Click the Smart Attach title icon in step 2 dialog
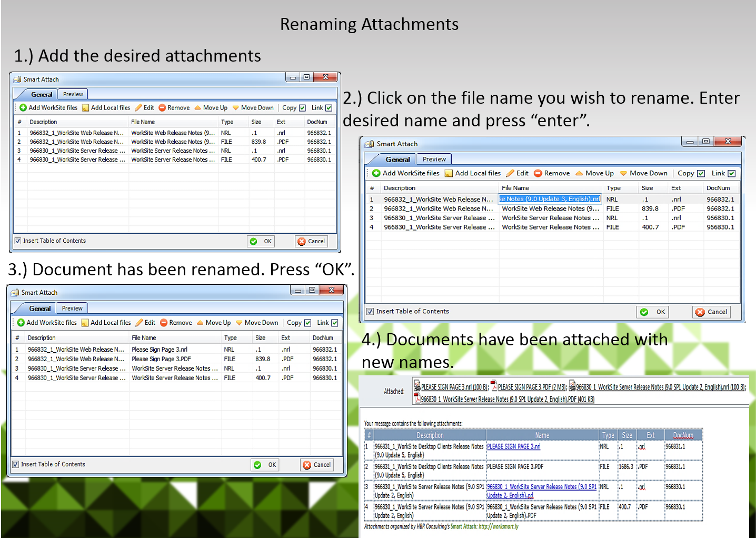The height and width of the screenshot is (538, 756). click(370, 144)
